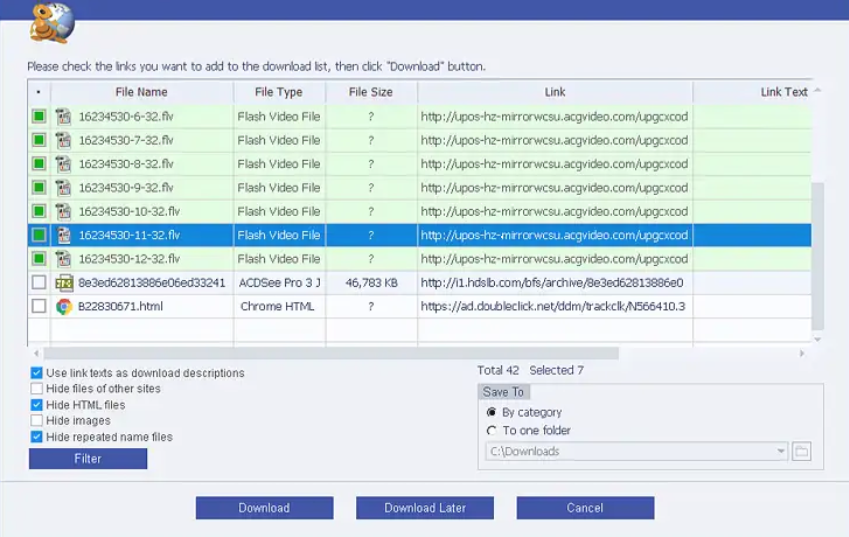Disable Hide HTML files checkbox

tap(36, 405)
